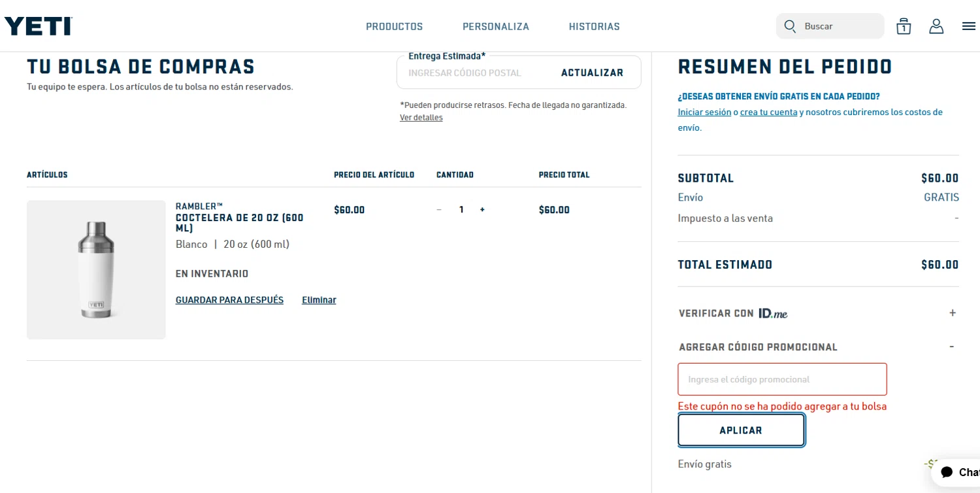Click the coupon error message text
This screenshot has height=493, width=980.
(x=782, y=407)
